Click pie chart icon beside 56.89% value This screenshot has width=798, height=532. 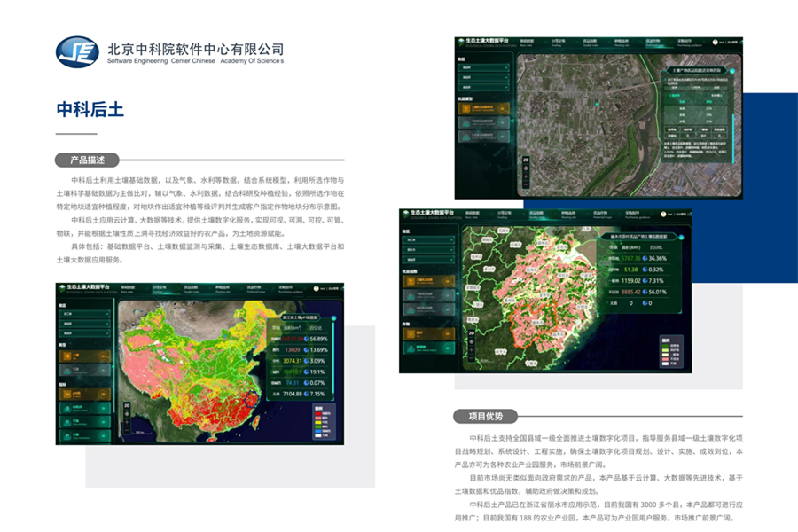(x=306, y=339)
